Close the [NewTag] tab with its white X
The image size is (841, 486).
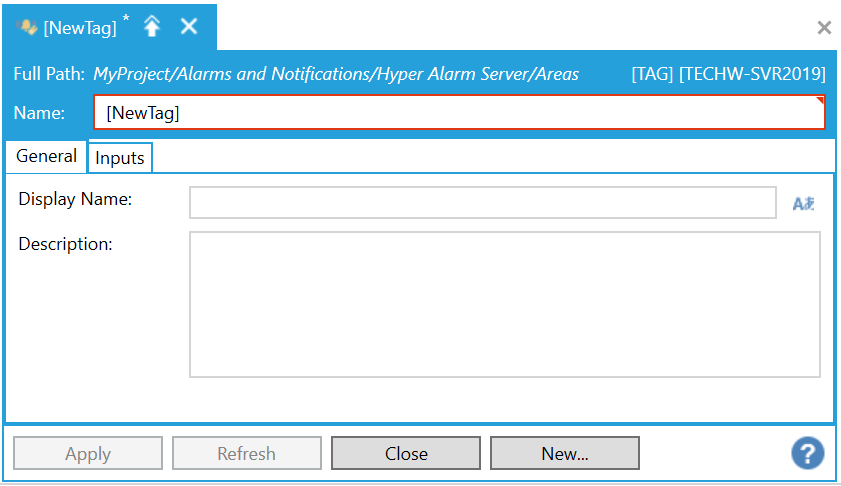point(188,27)
